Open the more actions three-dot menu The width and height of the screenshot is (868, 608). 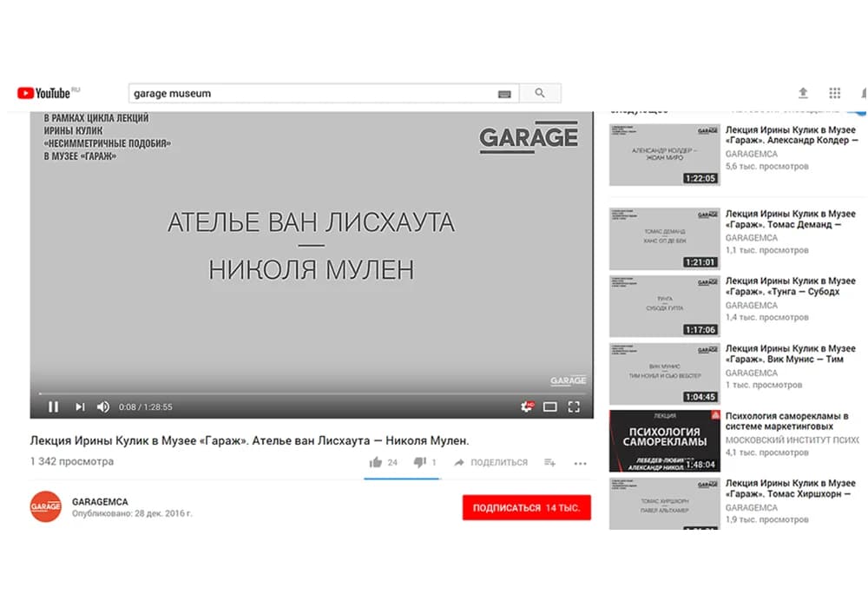(580, 464)
